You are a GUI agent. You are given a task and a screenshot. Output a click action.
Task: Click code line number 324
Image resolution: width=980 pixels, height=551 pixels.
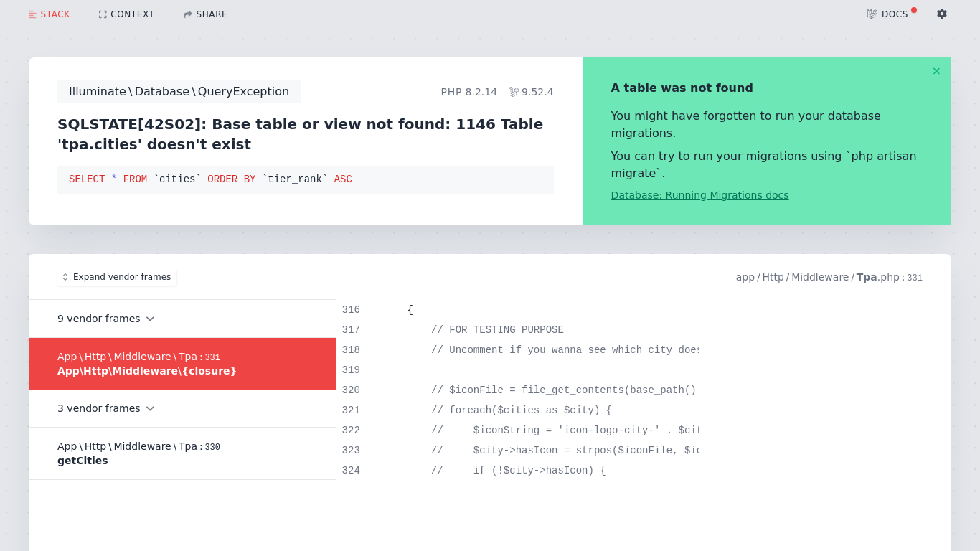click(351, 471)
